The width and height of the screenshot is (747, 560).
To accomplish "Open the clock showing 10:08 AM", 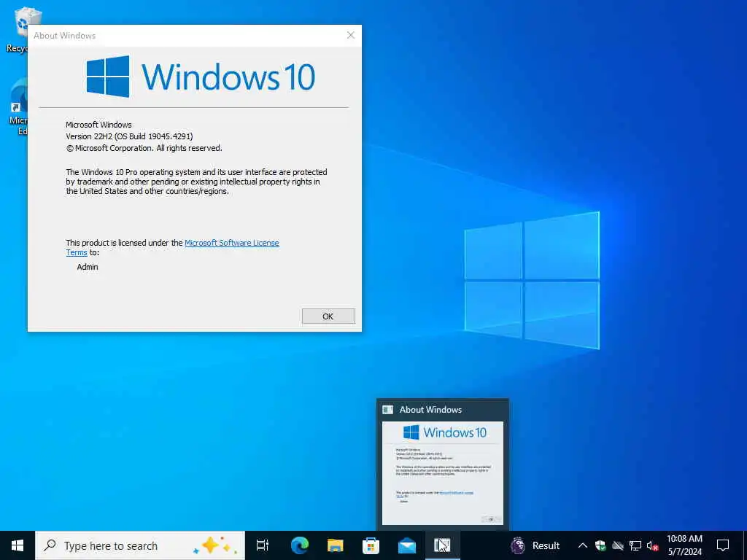I will point(684,545).
